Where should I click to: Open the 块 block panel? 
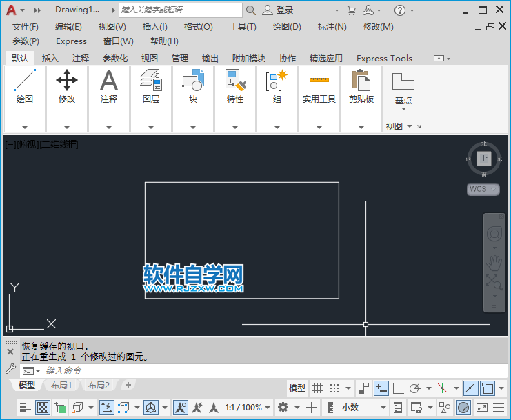click(x=193, y=86)
